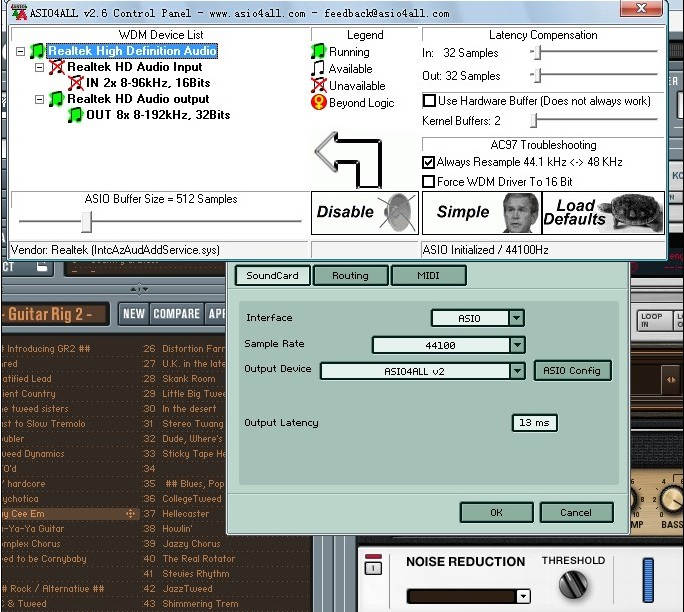The height and width of the screenshot is (612, 684).
Task: Uncheck Always Resample 44.1 kHz <-> 48 KHz
Action: (428, 162)
